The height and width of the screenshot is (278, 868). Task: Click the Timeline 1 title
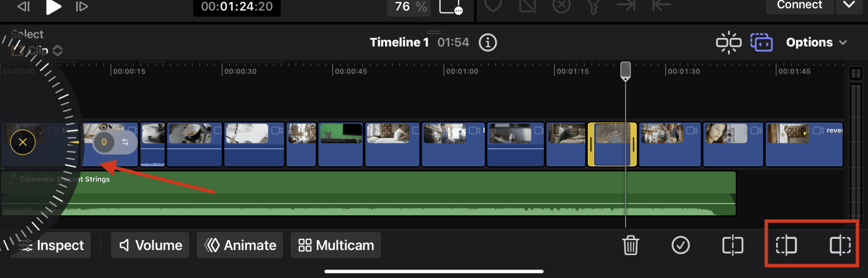pos(399,42)
